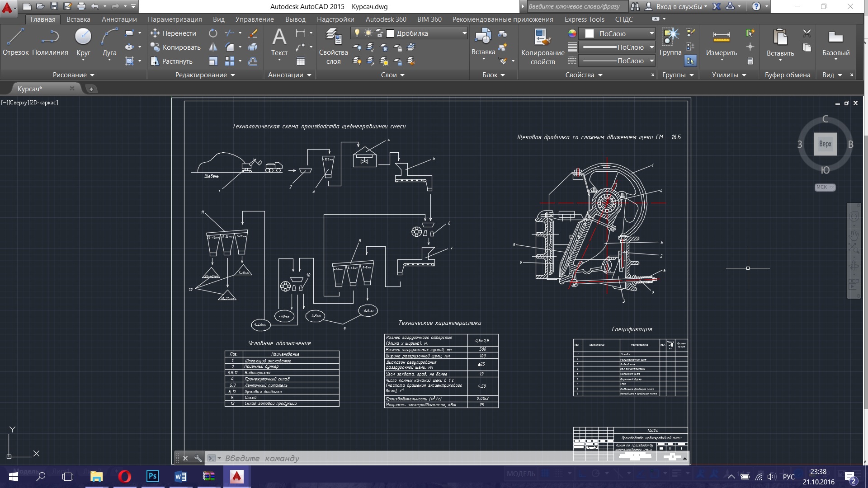
Task: Expand the Рисование panel
Action: (x=73, y=75)
